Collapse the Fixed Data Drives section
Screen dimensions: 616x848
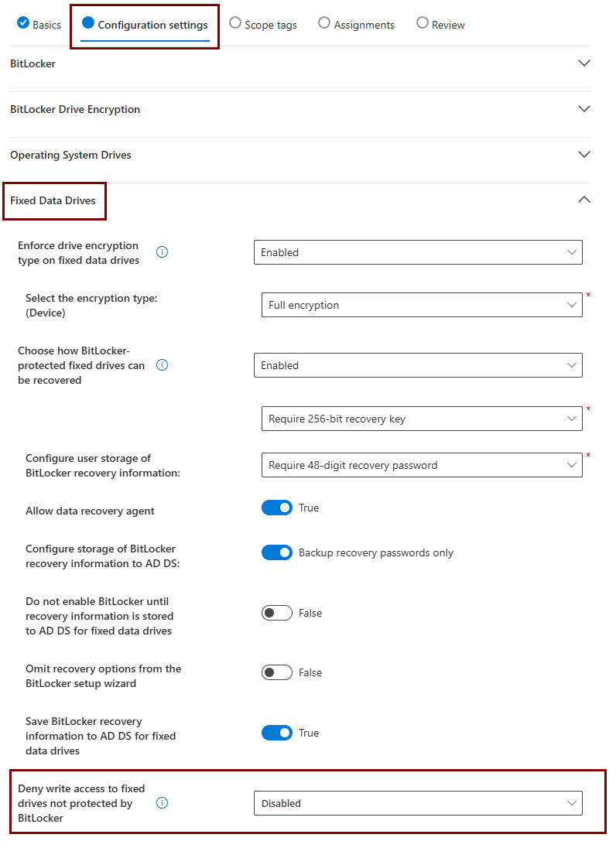click(584, 200)
